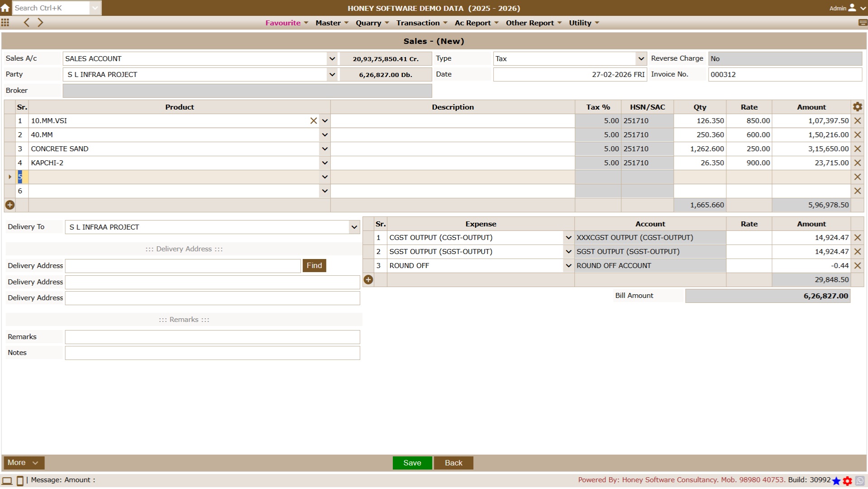Click the green Save button
This screenshot has height=489, width=868.
tap(412, 463)
